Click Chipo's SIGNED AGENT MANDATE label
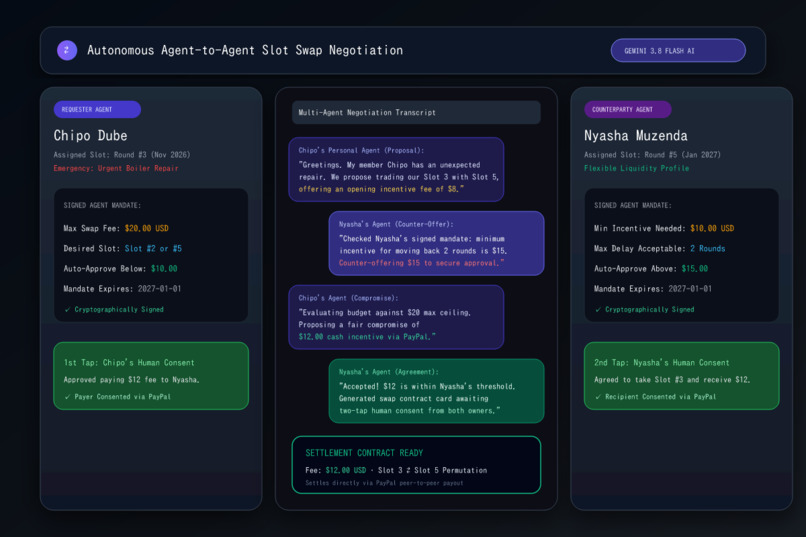 click(102, 206)
